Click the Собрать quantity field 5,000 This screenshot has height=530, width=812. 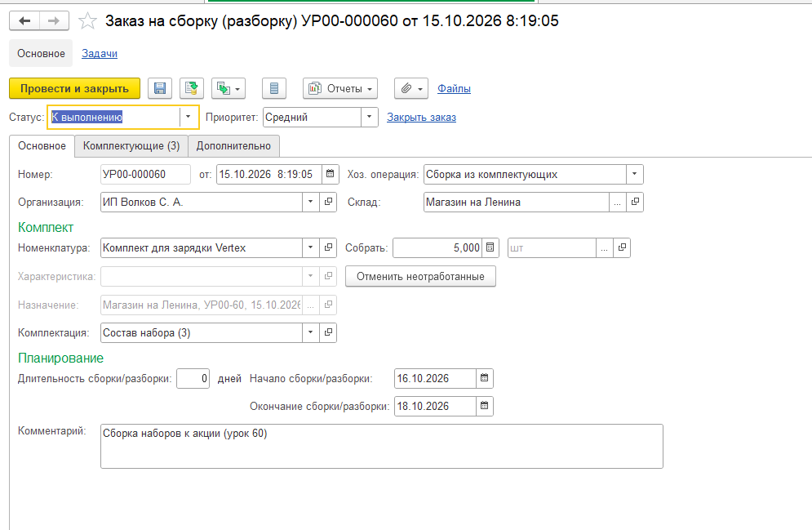437,247
